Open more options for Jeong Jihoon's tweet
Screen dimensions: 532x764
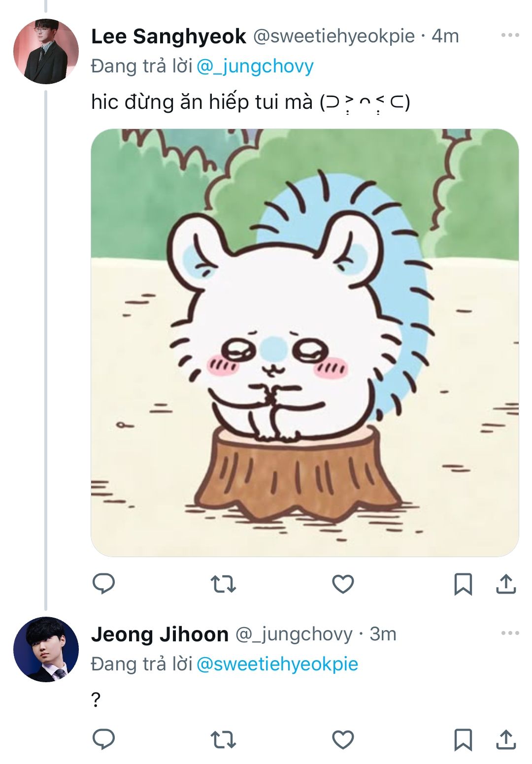(510, 633)
